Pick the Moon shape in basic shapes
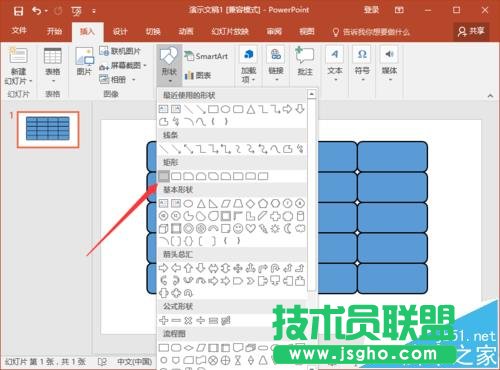This screenshot has width=500, height=370. (288, 229)
